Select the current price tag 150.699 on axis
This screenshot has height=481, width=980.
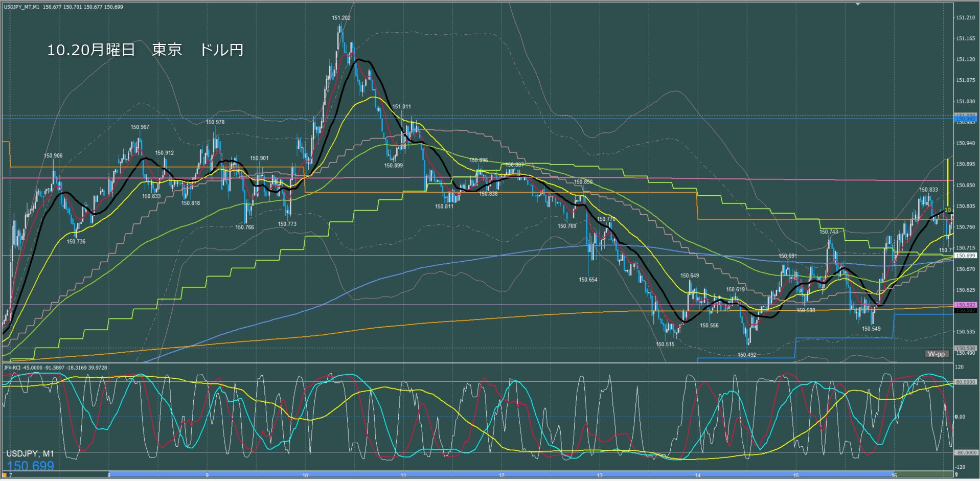966,256
